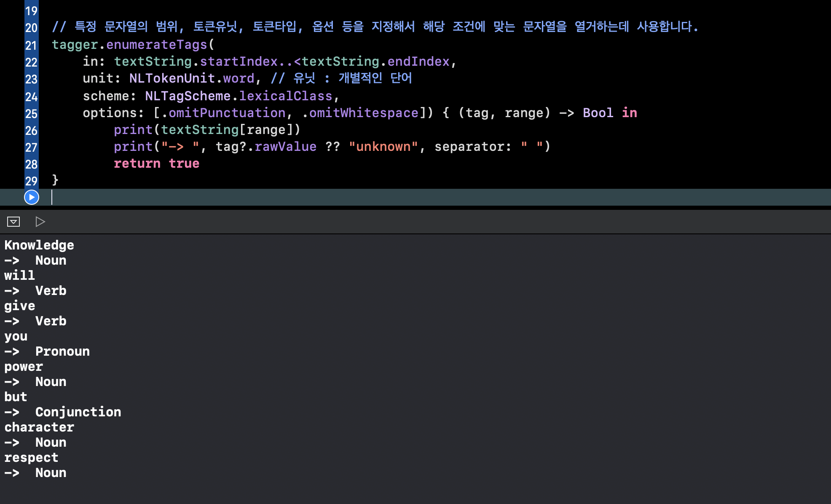Image resolution: width=831 pixels, height=504 pixels.
Task: Click the "Conjunction" tag in console output
Action: coord(78,412)
